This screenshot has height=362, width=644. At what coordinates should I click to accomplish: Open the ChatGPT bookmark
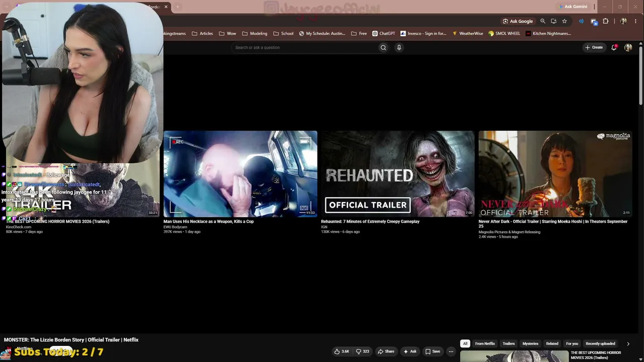coord(384,34)
